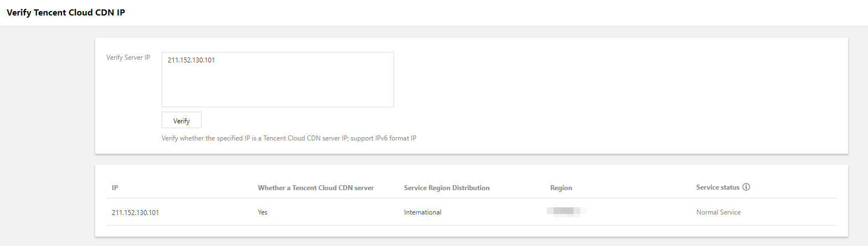Click the "Yes" result cell
868x246 pixels.
coord(262,212)
